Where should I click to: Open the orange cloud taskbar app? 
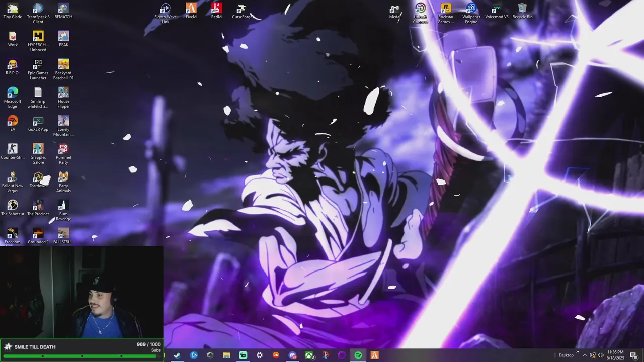pos(276,355)
